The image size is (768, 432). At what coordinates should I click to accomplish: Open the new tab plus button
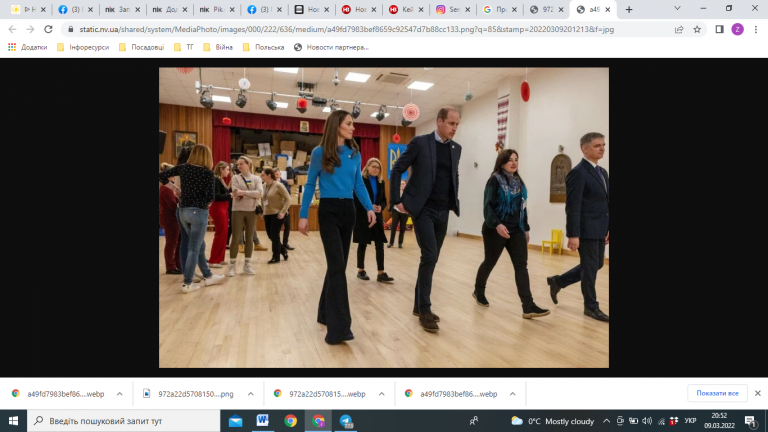tap(629, 9)
